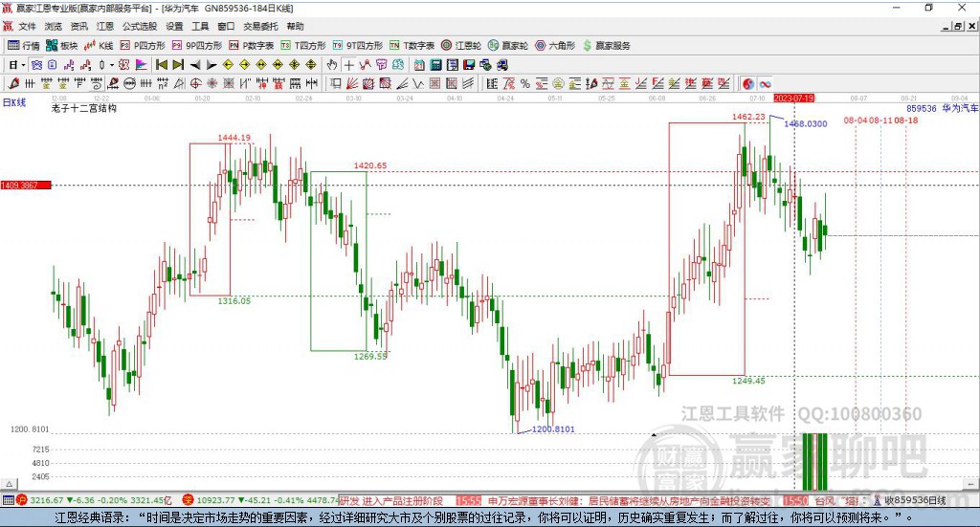
Task: Open the P数字表 tool
Action: 252,46
